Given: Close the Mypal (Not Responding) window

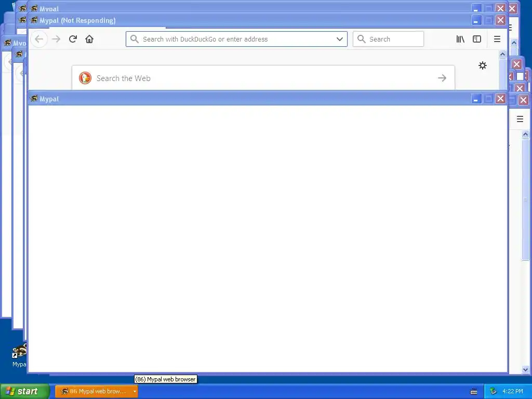Looking at the screenshot, I should coord(500,20).
